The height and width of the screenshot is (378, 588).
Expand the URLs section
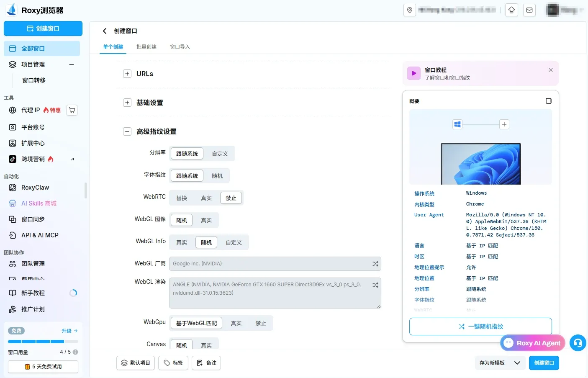click(127, 74)
